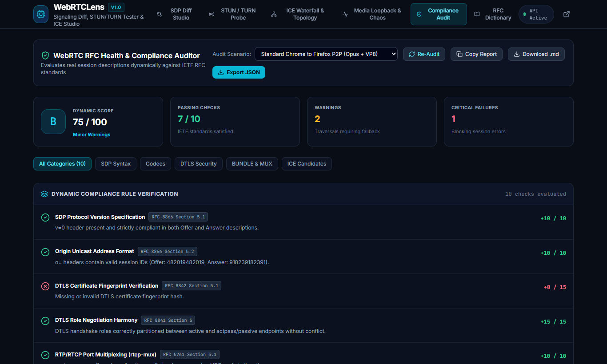Click the Re-Audit button

(424, 54)
